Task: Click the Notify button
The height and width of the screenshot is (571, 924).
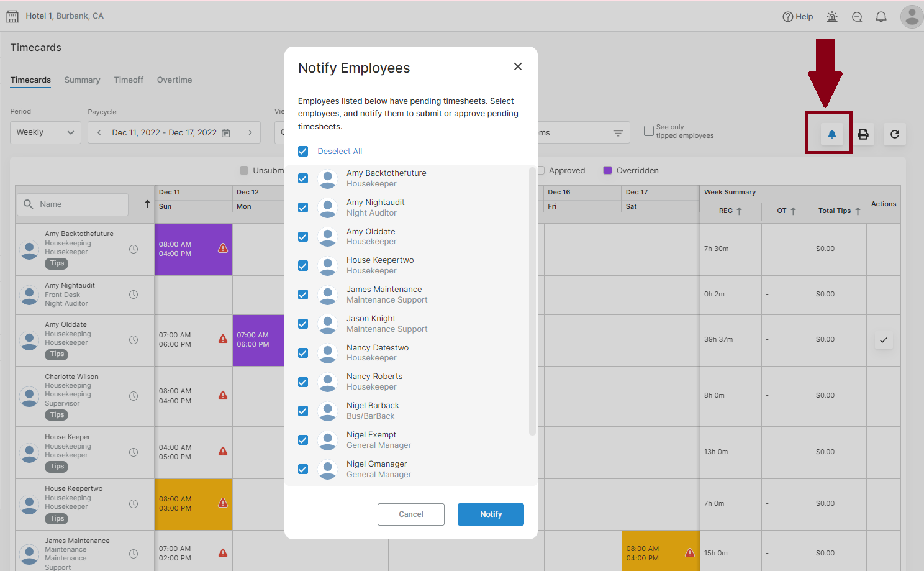Action: pyautogui.click(x=491, y=514)
